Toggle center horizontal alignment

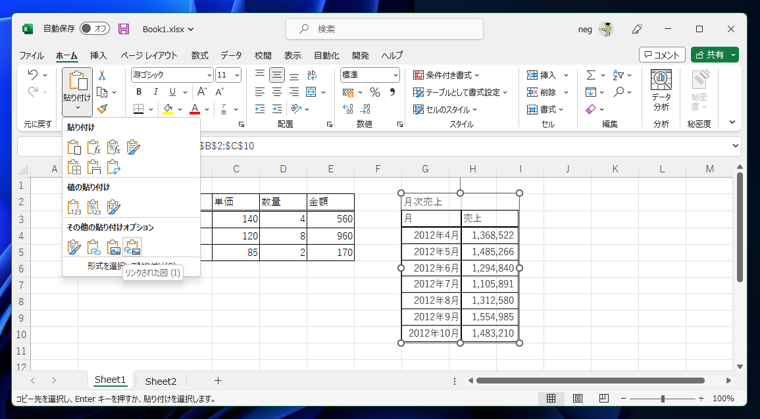[x=277, y=92]
